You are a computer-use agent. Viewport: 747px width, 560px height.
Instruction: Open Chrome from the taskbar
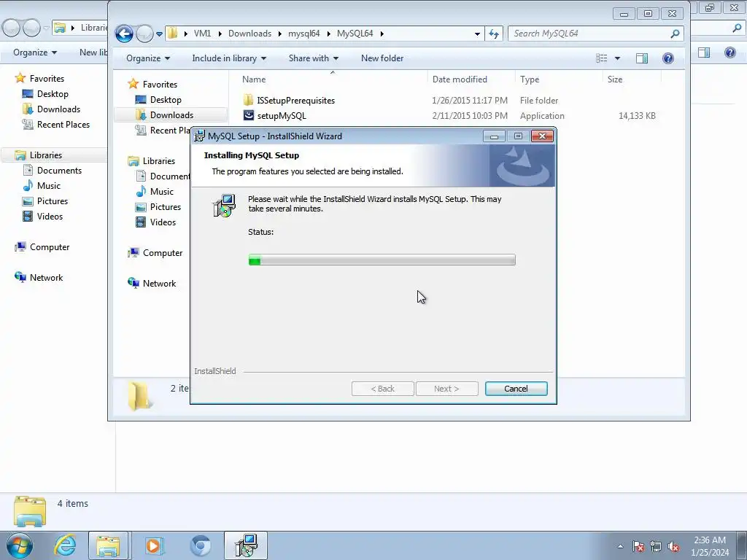click(200, 545)
